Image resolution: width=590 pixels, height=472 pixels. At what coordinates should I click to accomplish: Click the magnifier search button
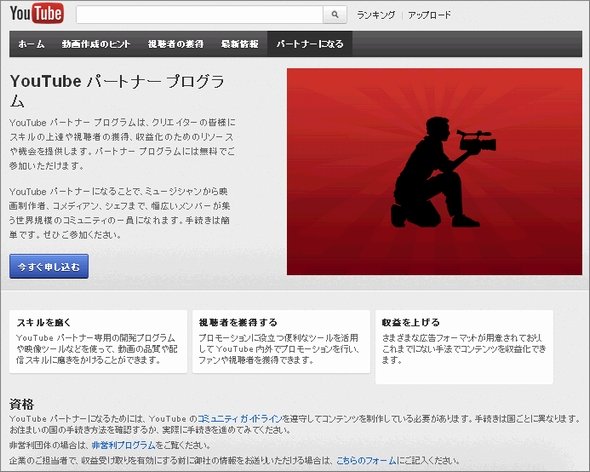click(x=335, y=15)
